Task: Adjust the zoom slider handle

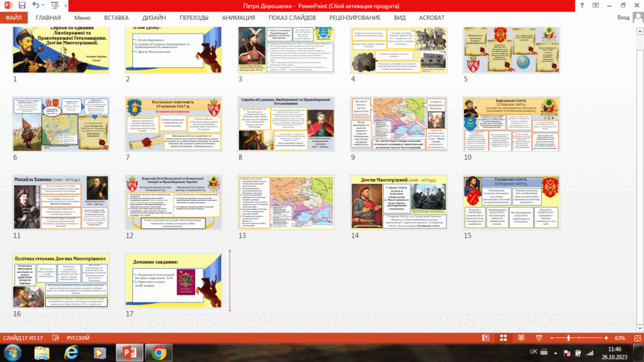Action: (569, 338)
